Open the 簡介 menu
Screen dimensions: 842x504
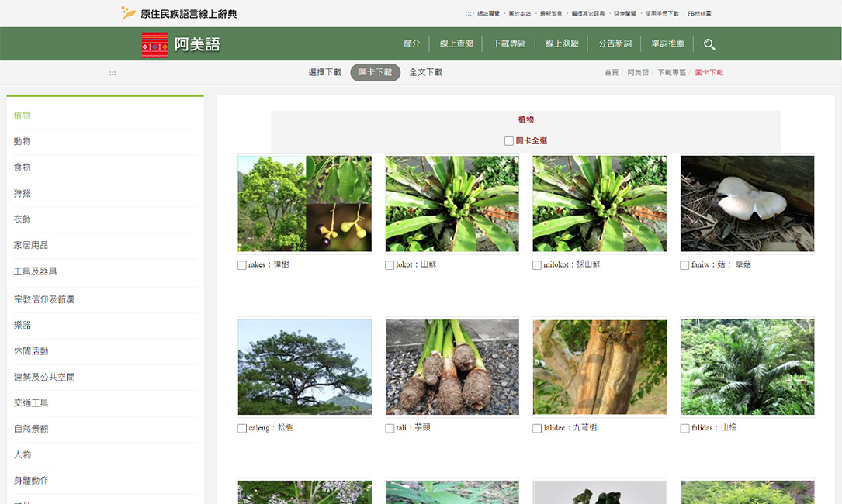point(412,43)
